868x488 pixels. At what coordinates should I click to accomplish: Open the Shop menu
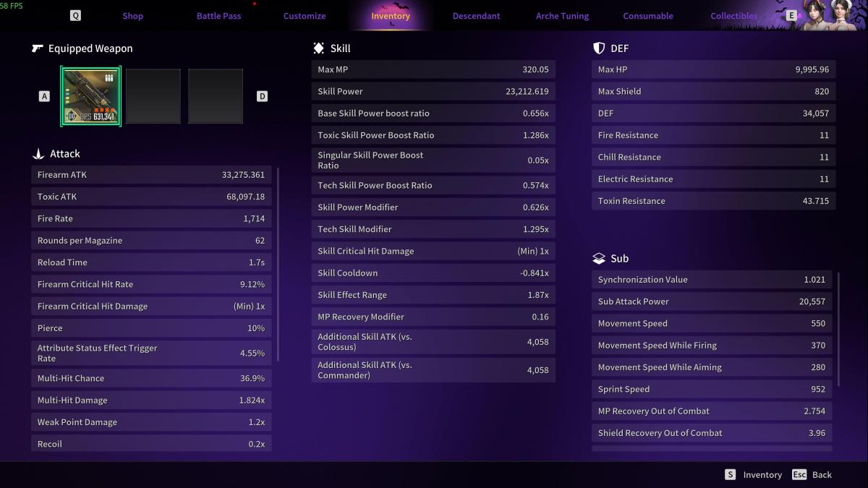tap(132, 15)
